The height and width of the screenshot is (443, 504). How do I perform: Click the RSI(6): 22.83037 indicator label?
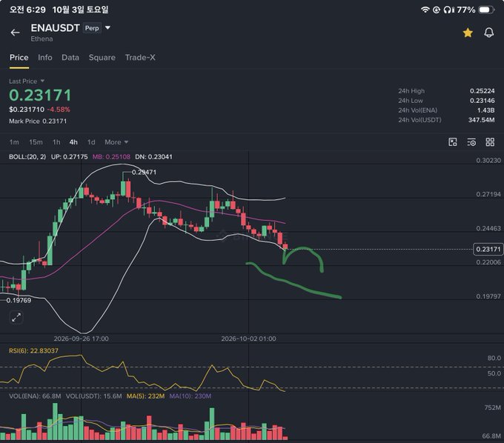click(x=34, y=350)
